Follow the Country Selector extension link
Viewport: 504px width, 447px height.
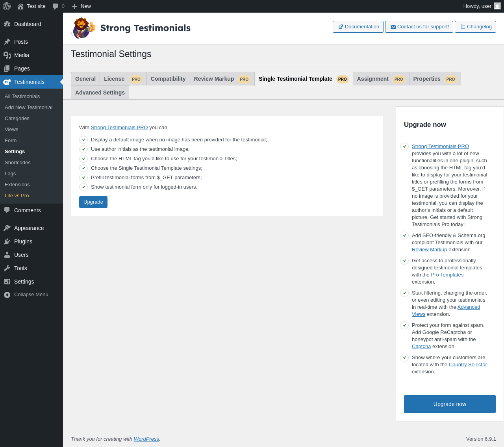click(468, 365)
